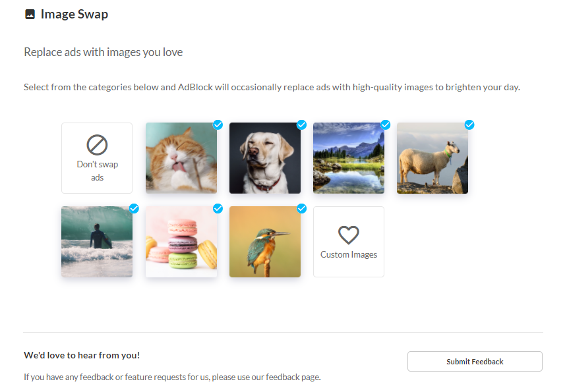Uncheck the mountain lake checkmark badge
This screenshot has width=567, height=392.
click(x=385, y=125)
